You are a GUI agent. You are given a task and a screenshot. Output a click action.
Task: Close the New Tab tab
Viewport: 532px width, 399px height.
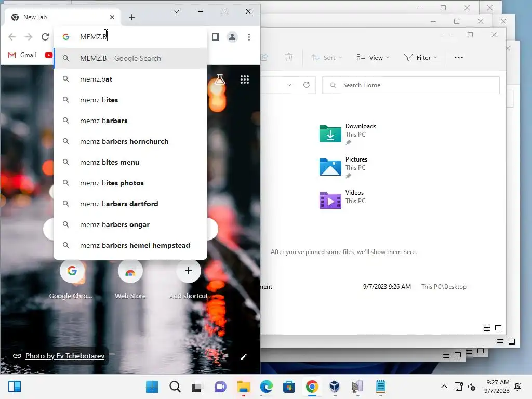(112, 17)
